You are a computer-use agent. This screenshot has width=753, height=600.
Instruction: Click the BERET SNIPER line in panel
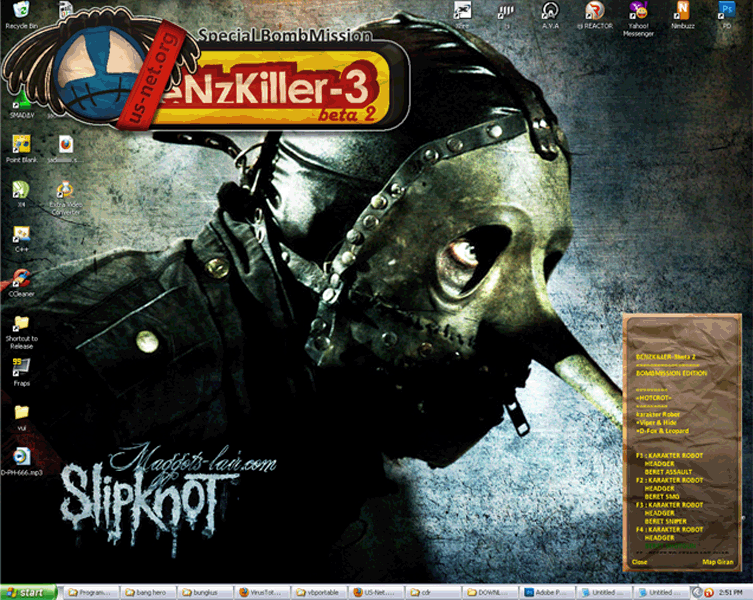[665, 521]
